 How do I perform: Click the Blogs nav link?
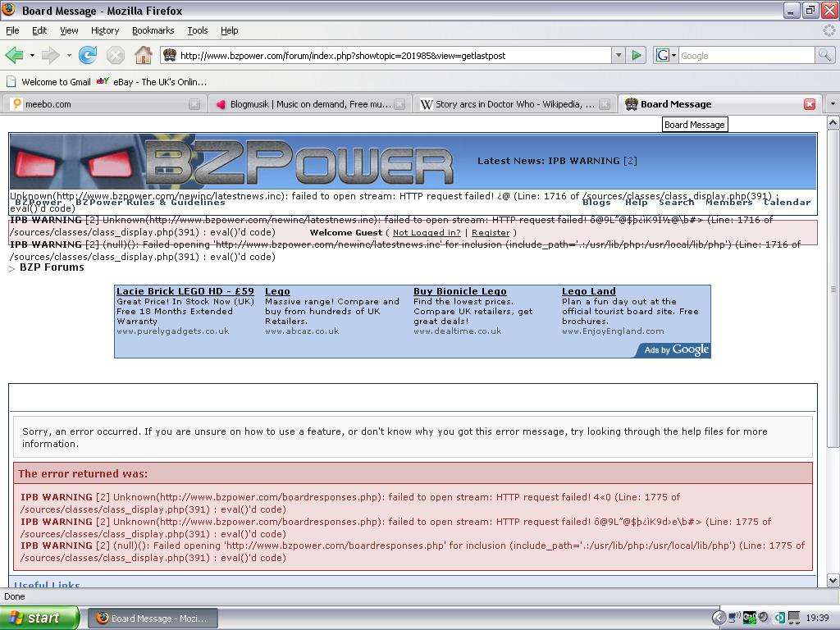(x=596, y=202)
